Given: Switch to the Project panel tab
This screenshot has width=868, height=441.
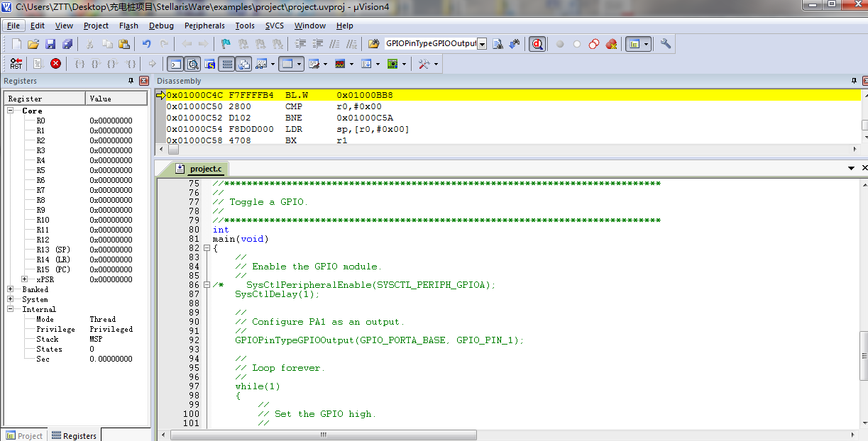Looking at the screenshot, I should [x=24, y=435].
